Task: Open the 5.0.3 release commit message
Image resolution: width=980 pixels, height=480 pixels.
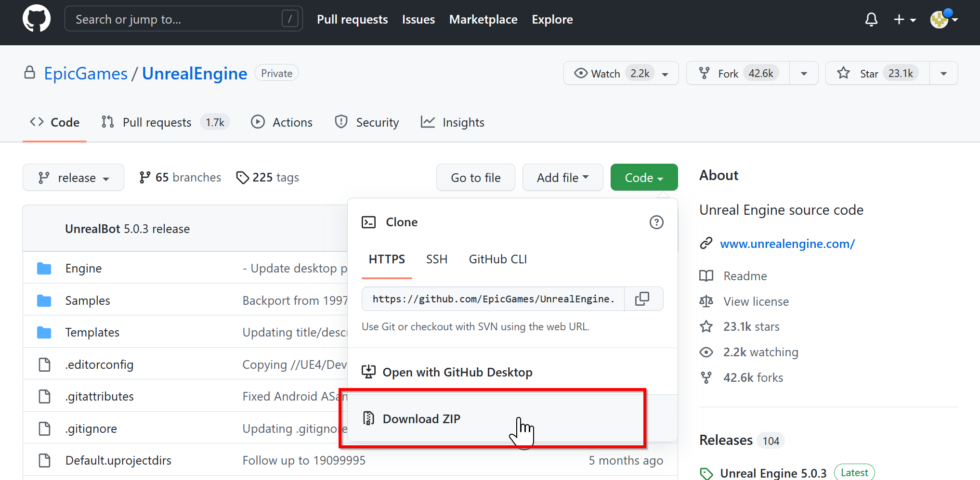Action: 157,229
